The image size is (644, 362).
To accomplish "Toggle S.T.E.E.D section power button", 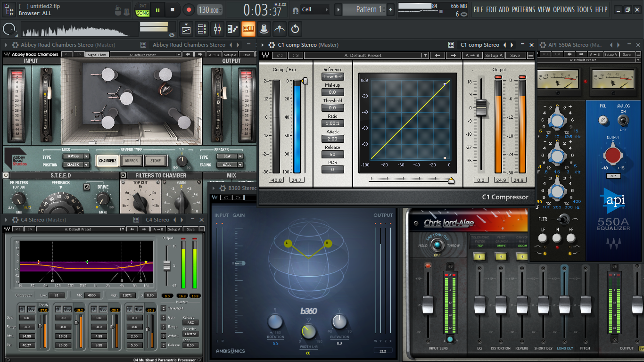I will pos(6,175).
